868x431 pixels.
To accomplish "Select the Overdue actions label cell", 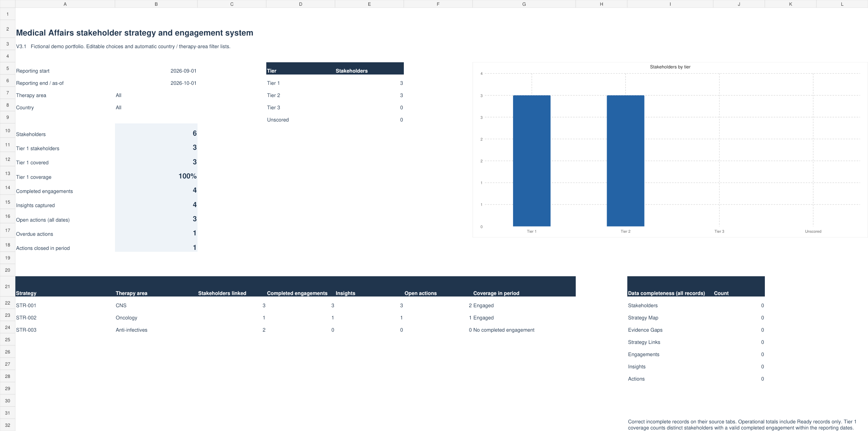I will [x=65, y=230].
